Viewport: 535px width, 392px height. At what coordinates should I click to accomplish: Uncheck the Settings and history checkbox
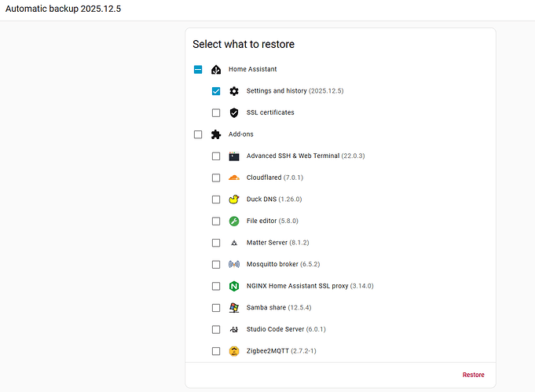coord(216,91)
